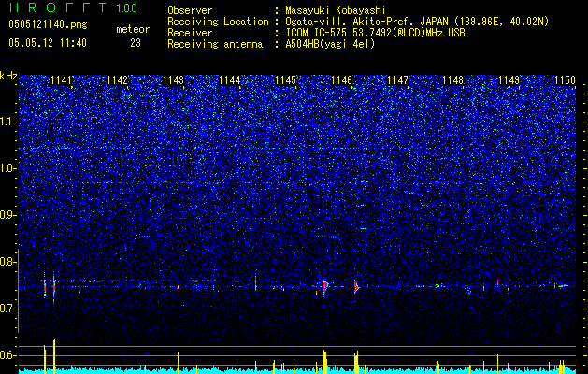This screenshot has height=374, width=588.
Task: Click the A504HB(yagi 4el) antenna text
Action: [x=330, y=44]
